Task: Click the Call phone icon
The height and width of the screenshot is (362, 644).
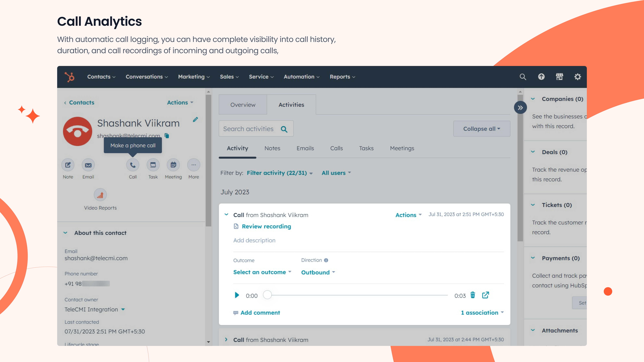Action: (133, 165)
